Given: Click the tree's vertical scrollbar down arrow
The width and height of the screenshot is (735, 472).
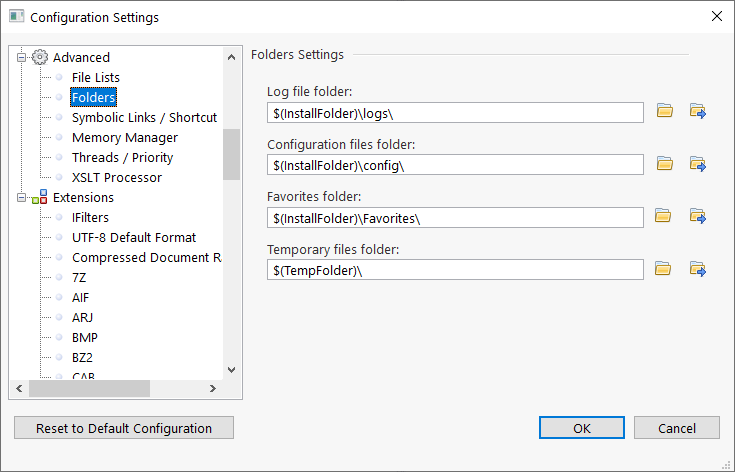Looking at the screenshot, I should click(232, 370).
